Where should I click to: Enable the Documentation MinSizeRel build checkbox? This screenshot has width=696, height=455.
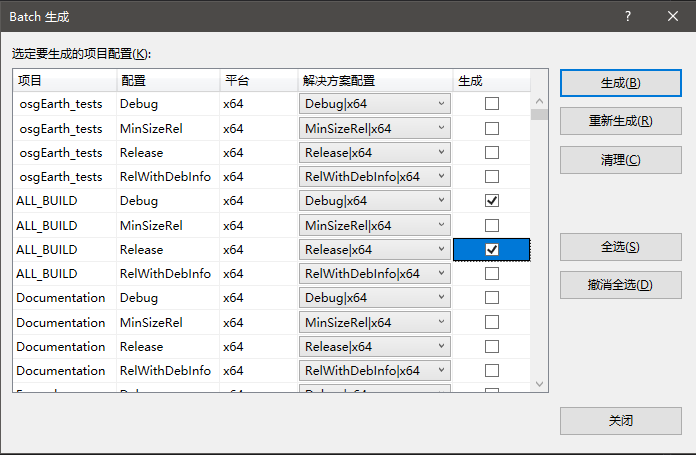tap(492, 323)
